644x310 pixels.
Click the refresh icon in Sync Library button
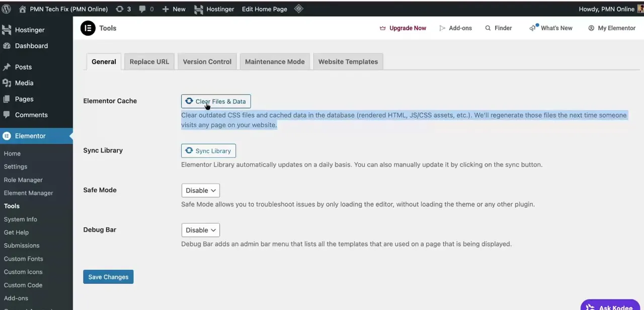point(189,150)
